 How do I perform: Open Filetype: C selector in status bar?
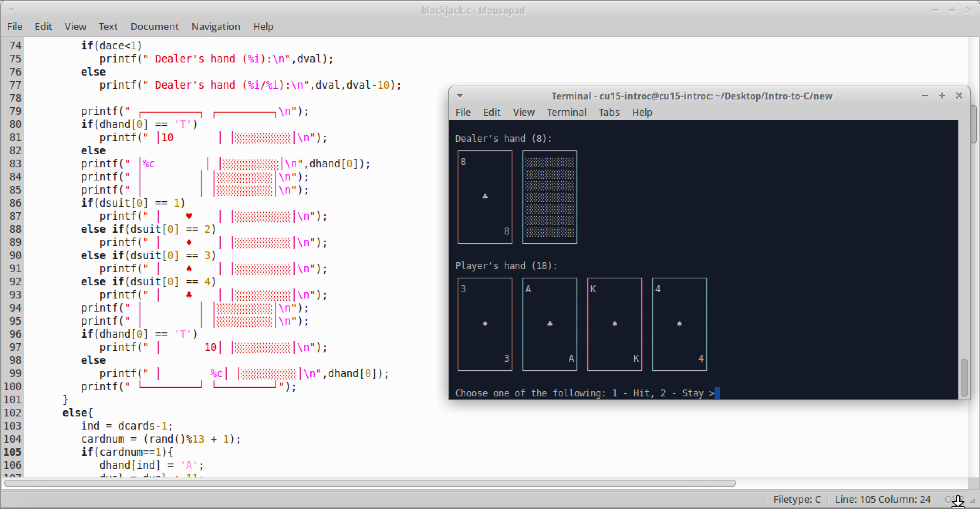[797, 499]
